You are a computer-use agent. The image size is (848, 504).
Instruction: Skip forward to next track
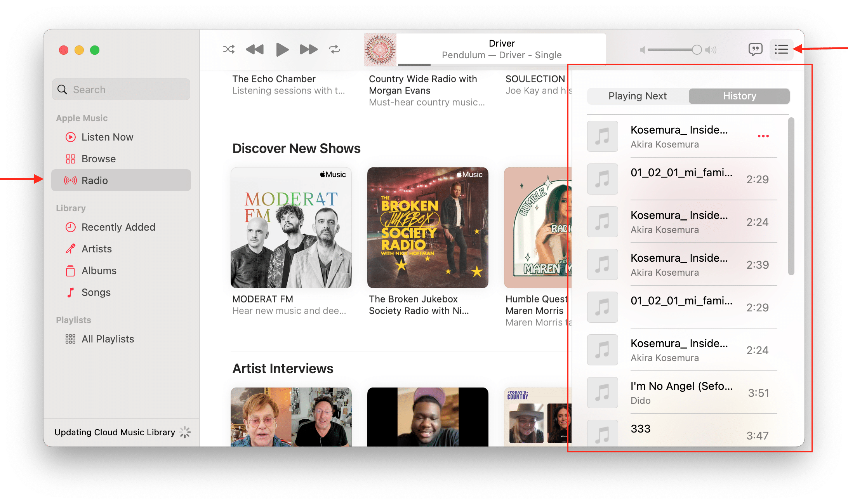point(309,49)
